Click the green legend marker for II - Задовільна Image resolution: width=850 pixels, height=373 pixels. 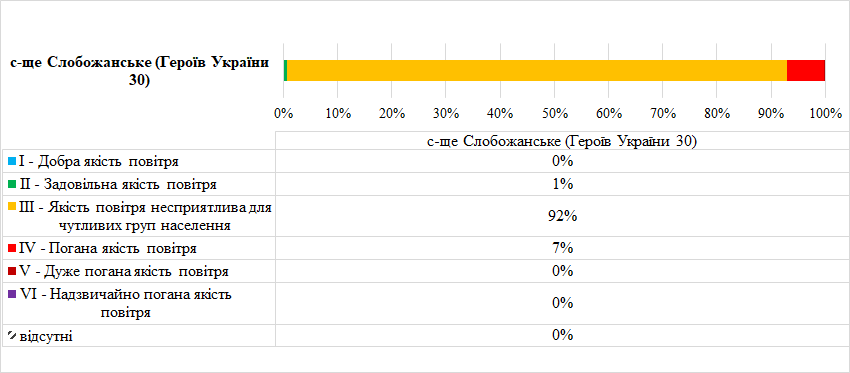point(12,184)
